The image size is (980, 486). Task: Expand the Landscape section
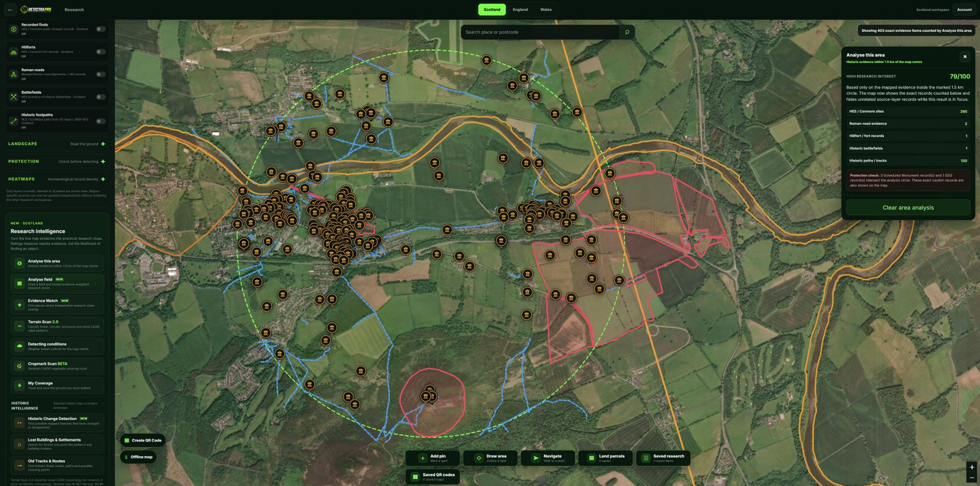56,144
